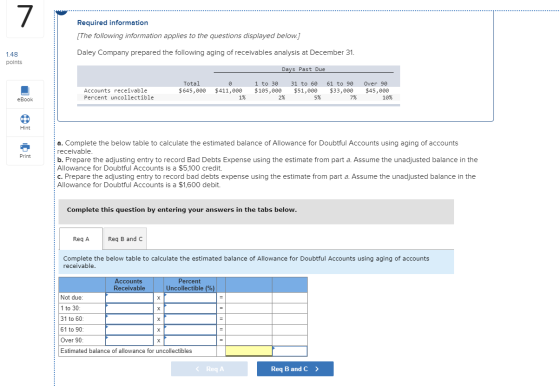The image size is (560, 386).
Task: Select Accounts Receivable field for 61 to 90
Action: [129, 330]
